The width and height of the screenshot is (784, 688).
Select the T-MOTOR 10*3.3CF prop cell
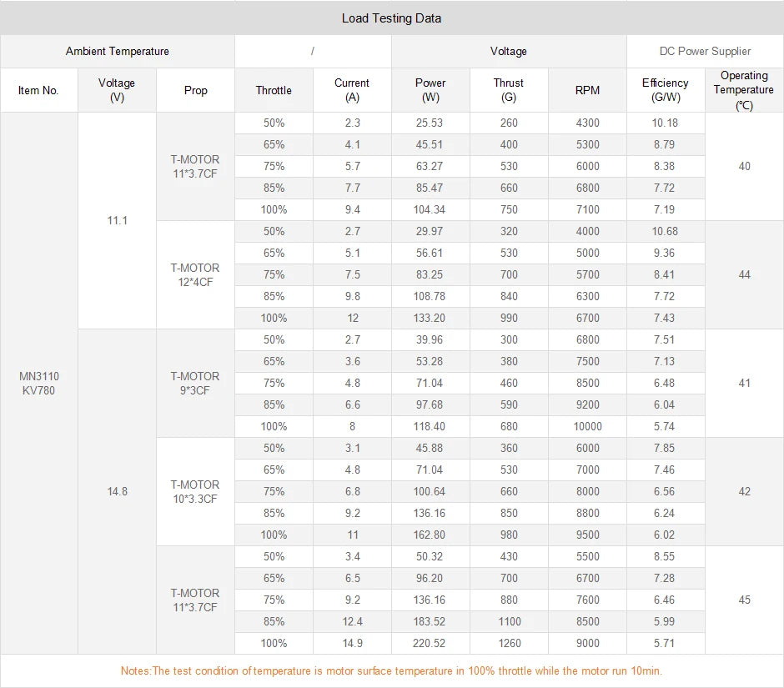[x=195, y=491]
